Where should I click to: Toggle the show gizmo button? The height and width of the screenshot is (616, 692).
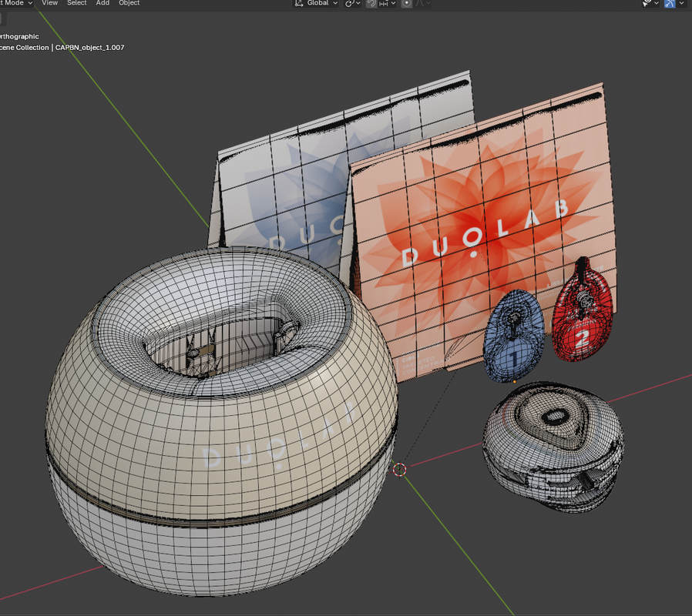point(670,3)
